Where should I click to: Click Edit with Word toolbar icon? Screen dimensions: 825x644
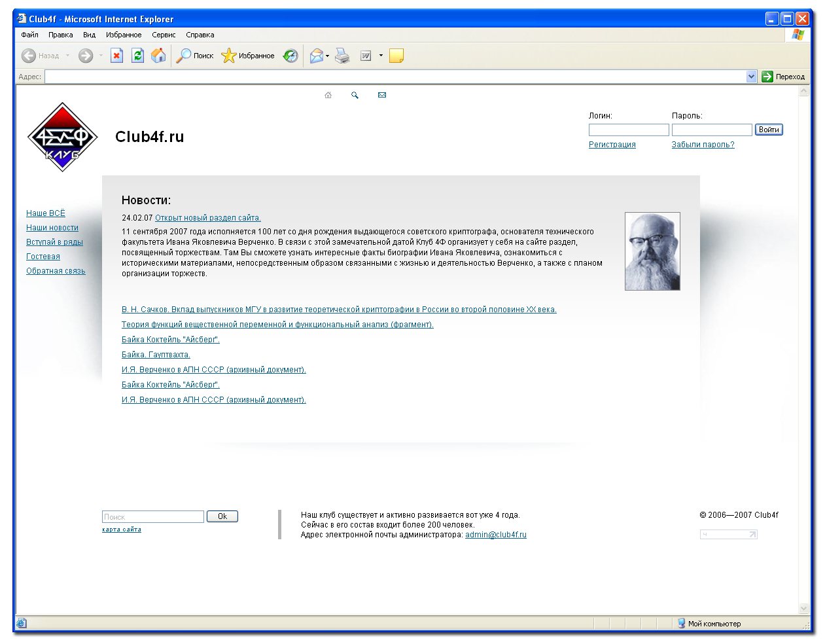click(366, 56)
